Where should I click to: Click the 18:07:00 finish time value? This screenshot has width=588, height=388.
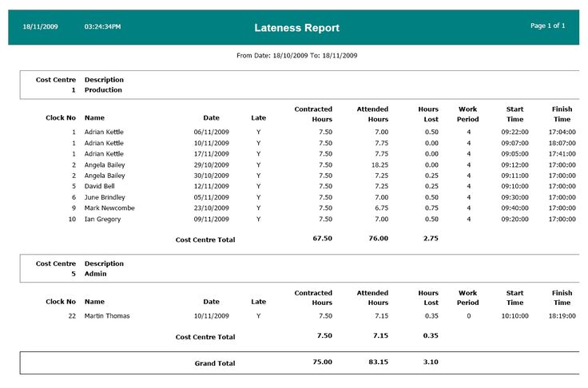click(x=562, y=143)
